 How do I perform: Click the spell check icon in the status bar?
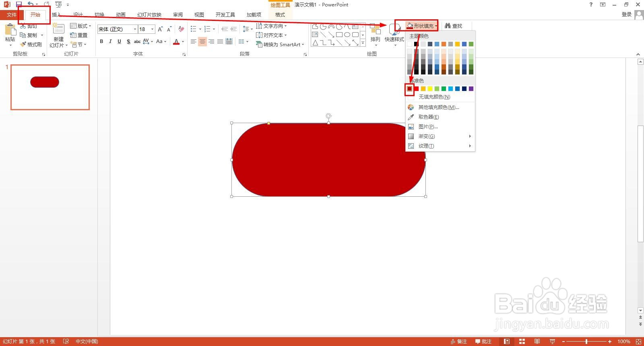point(66,341)
